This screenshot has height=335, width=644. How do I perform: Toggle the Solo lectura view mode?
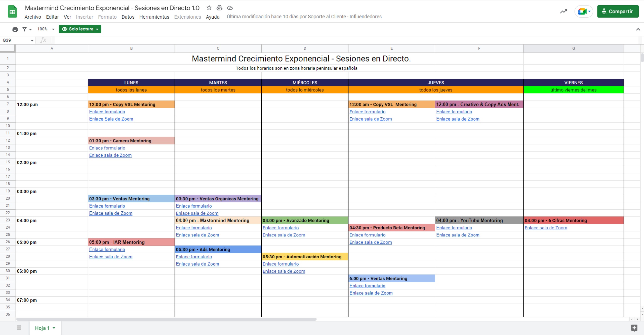pyautogui.click(x=80, y=29)
